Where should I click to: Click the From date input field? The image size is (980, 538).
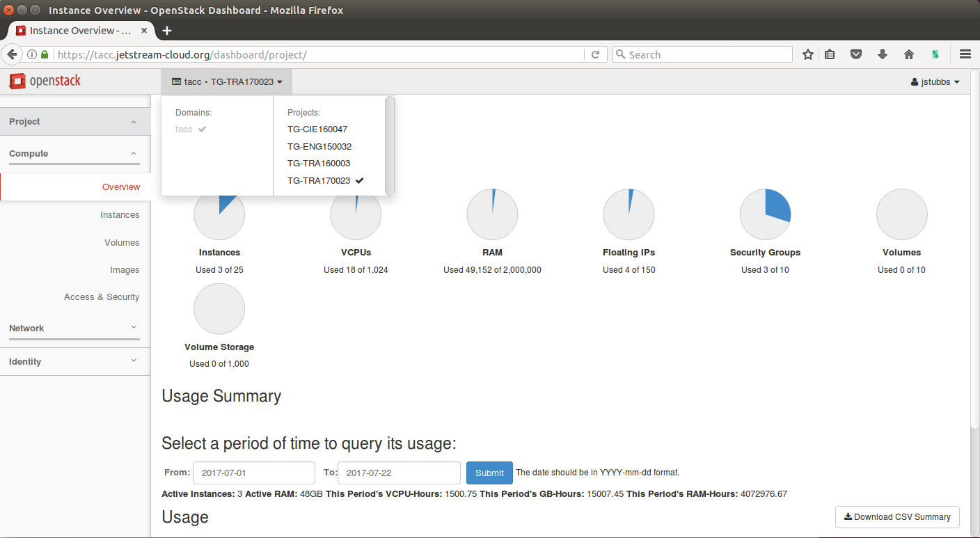(x=254, y=473)
